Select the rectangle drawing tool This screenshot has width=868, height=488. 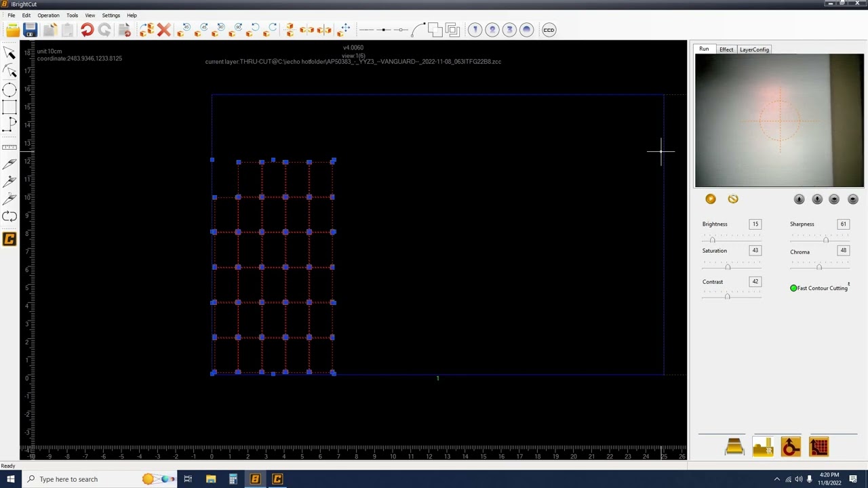click(9, 107)
